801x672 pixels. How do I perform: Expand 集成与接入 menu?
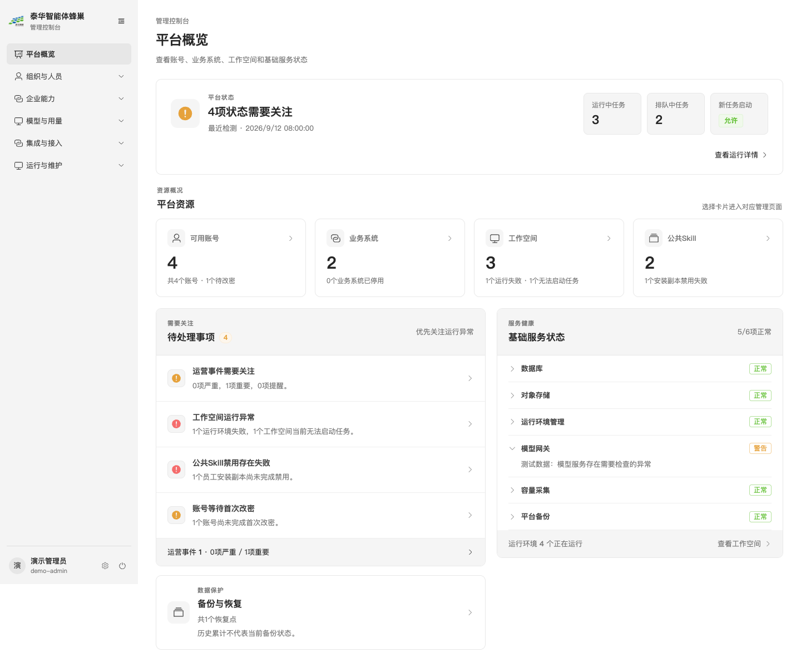tap(69, 143)
